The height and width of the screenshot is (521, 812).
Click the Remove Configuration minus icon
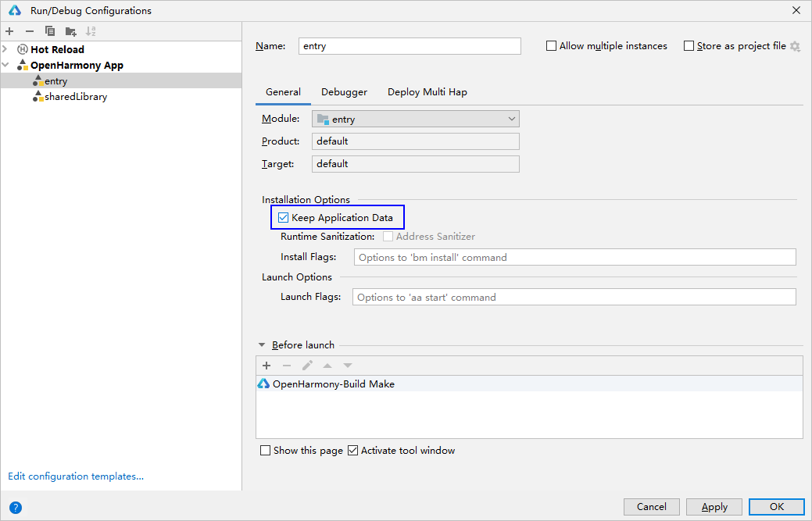point(30,31)
